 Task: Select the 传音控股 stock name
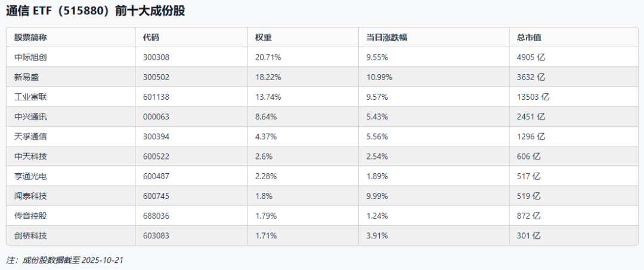30,216
